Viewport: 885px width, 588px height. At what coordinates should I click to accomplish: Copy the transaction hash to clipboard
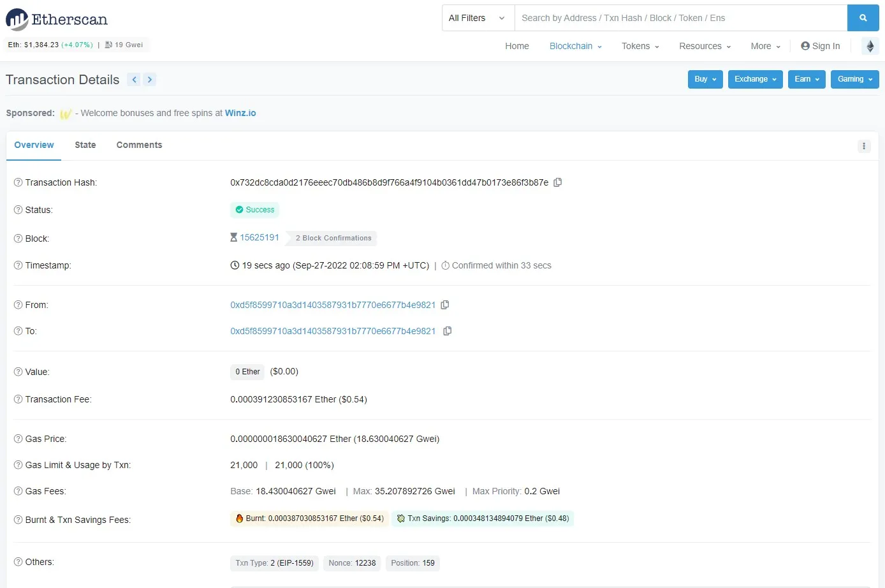click(x=558, y=182)
